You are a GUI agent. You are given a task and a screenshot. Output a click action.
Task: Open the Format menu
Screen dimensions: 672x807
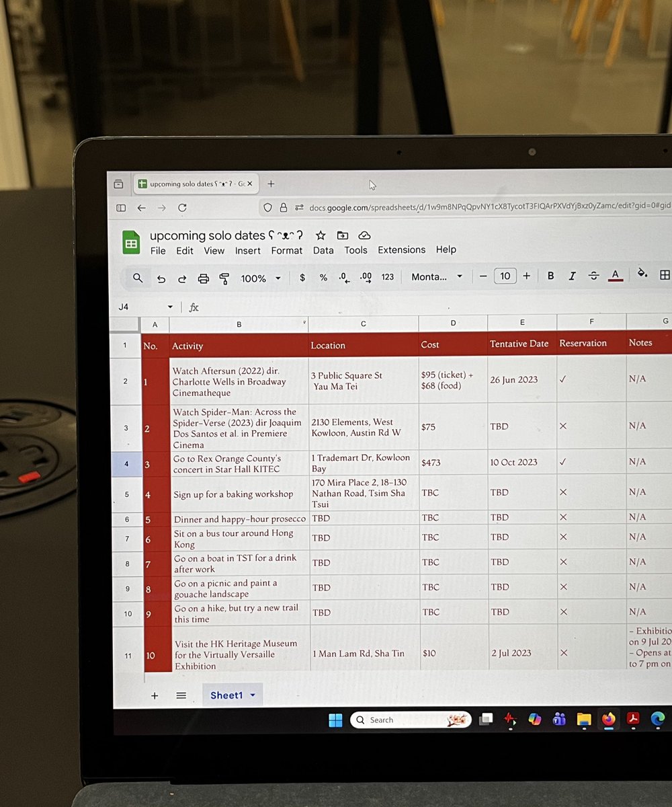click(287, 251)
